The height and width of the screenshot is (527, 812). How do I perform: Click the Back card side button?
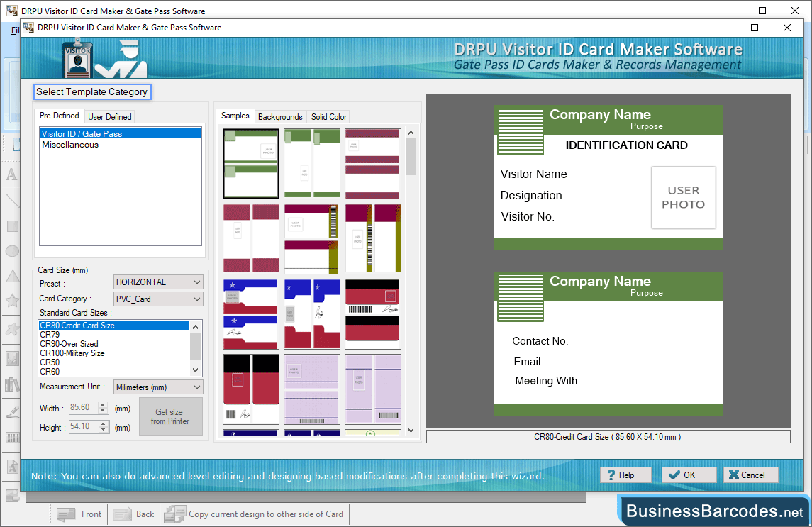click(x=133, y=514)
